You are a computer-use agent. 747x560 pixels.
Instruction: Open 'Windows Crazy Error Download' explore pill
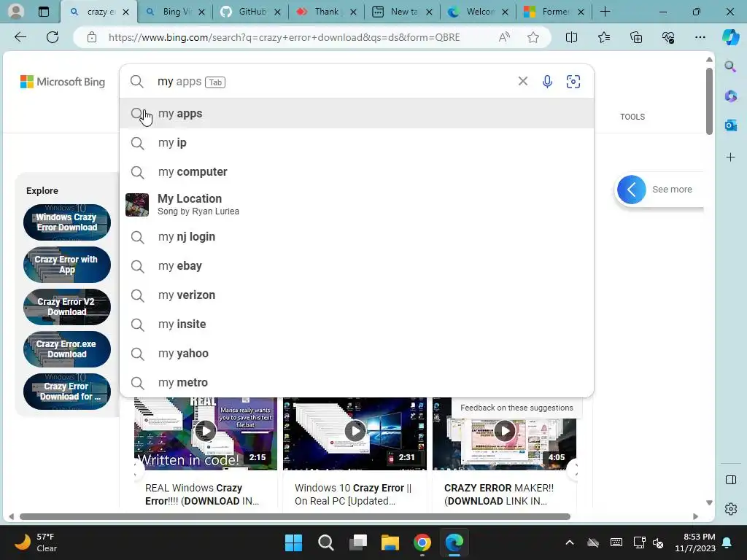[66, 222]
